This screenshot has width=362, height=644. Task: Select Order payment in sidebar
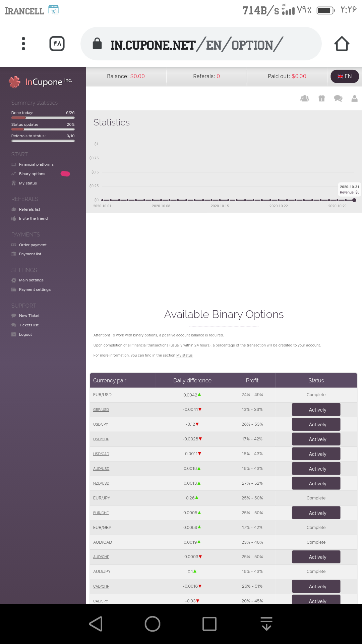33,245
